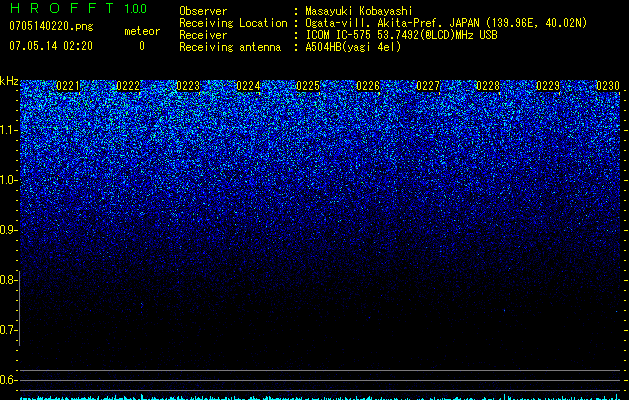Image resolution: width=629 pixels, height=400 pixels.
Task: Click the cyan signal strength trace at the bottom
Action: [x=322, y=398]
